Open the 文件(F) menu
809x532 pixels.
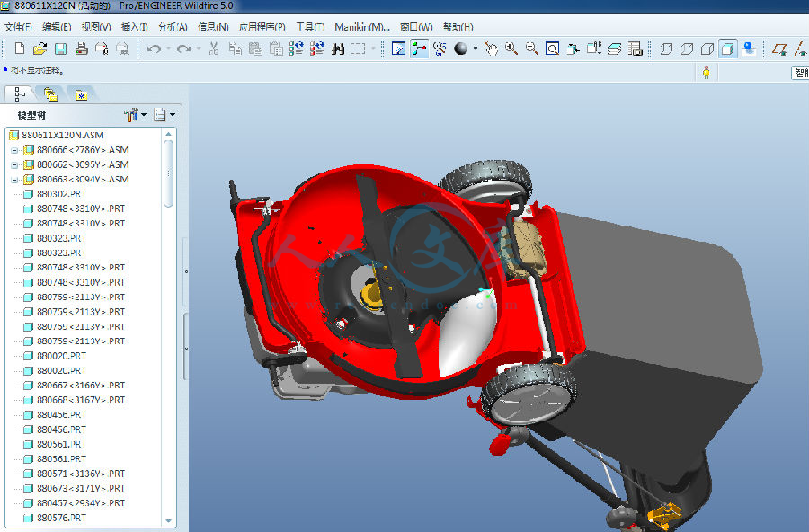(18, 27)
